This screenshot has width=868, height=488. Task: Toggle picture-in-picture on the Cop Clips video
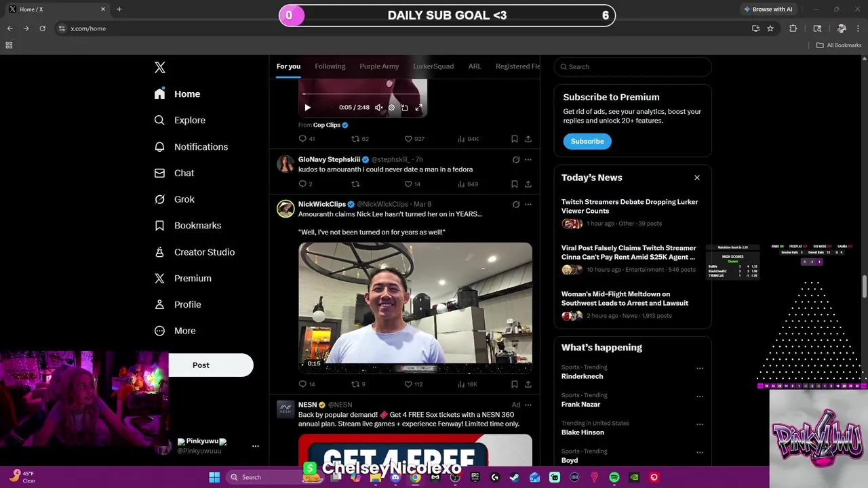[405, 107]
